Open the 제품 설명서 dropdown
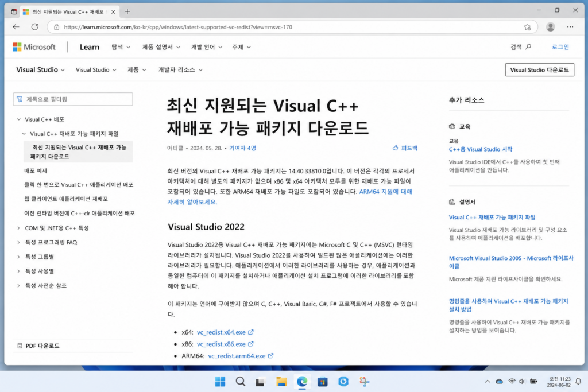 tap(161, 47)
